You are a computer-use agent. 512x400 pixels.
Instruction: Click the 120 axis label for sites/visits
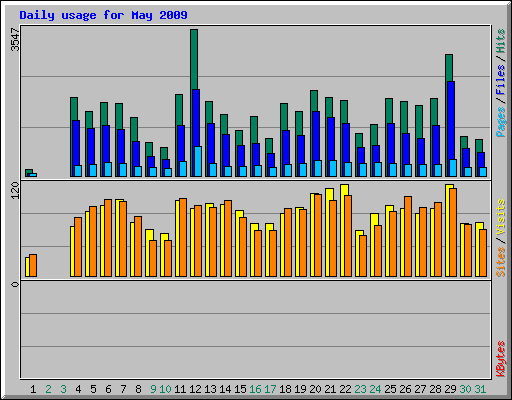(x=15, y=190)
